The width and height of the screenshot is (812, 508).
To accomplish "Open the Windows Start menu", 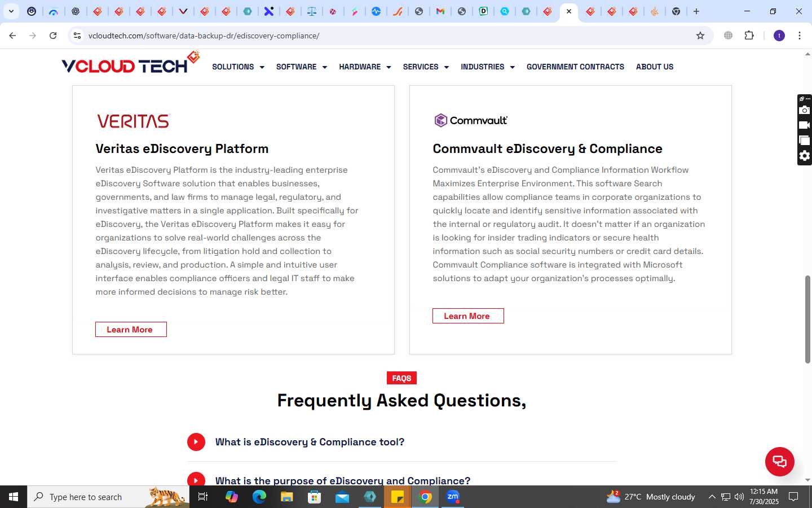I will click(14, 497).
